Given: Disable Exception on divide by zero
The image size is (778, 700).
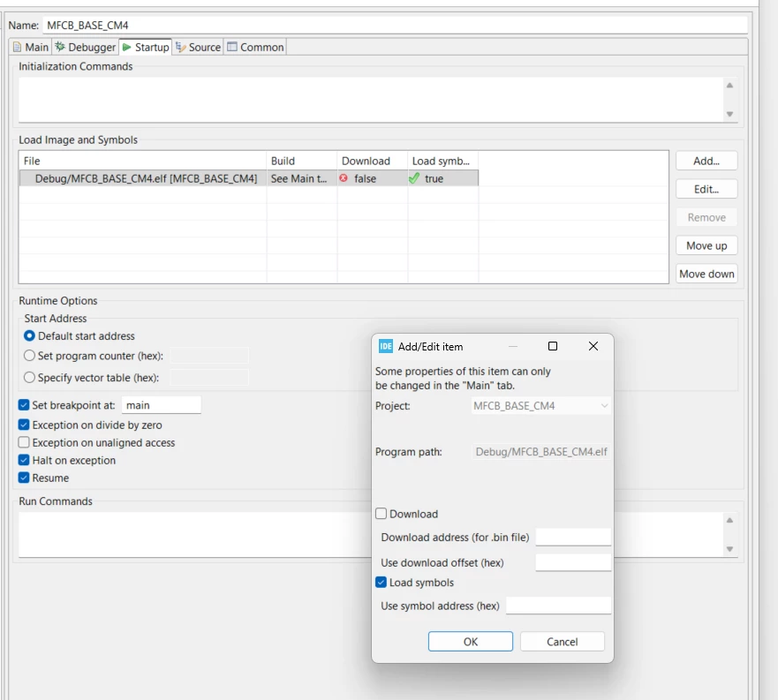Looking at the screenshot, I should point(24,425).
